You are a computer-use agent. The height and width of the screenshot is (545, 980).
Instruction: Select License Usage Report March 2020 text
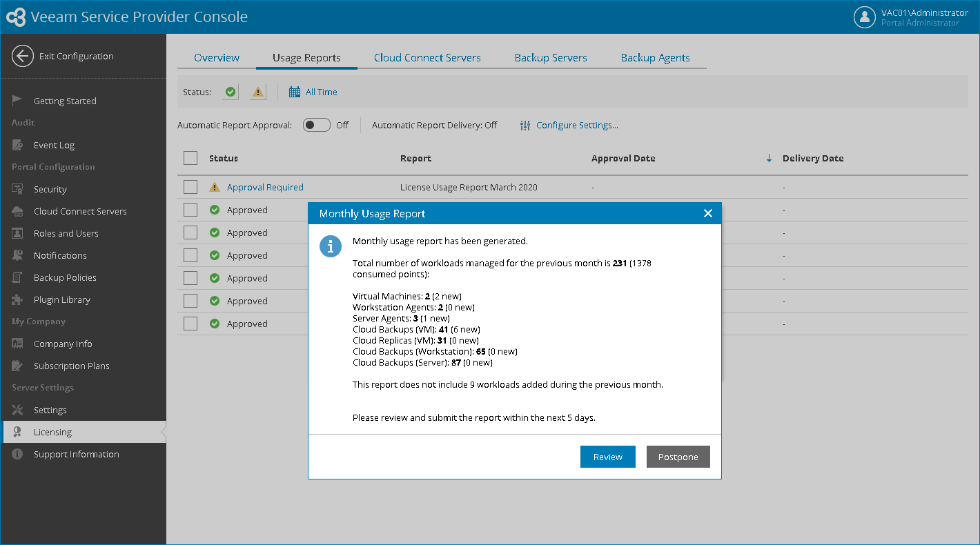click(469, 187)
